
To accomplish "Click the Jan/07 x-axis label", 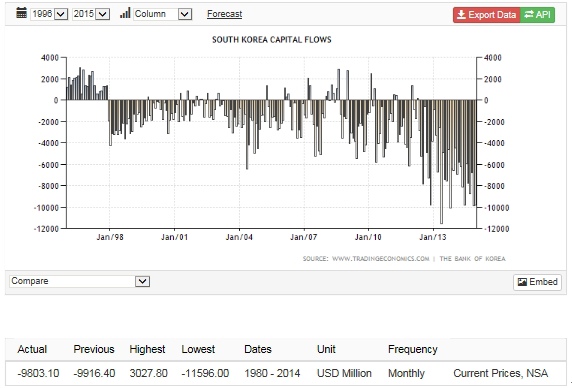I will coord(304,237).
